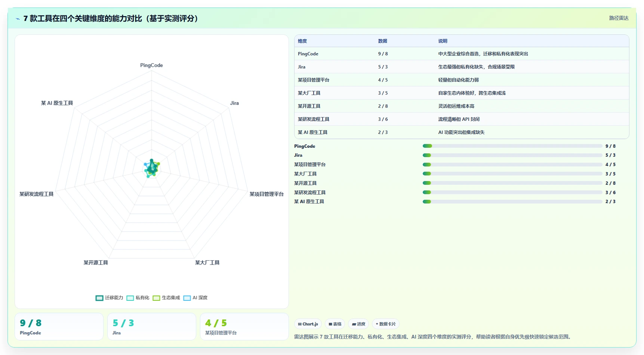The image size is (644, 355).
Task: Click the description 自家生态内体验好，跨生态集成浅
Action: tap(472, 93)
